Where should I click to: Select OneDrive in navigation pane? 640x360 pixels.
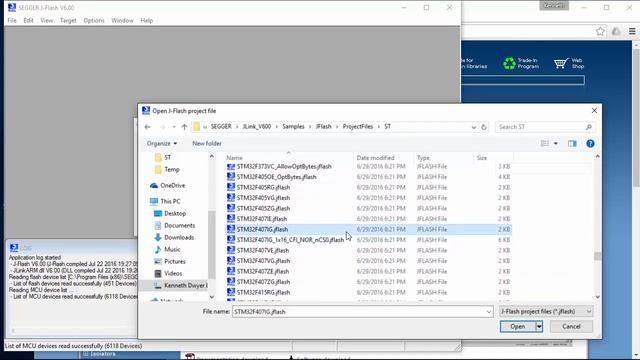click(x=173, y=185)
